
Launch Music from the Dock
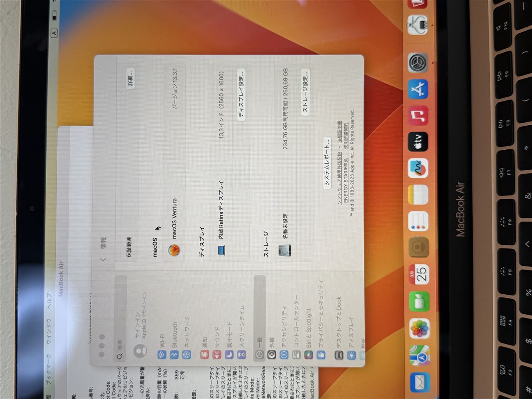point(418,116)
